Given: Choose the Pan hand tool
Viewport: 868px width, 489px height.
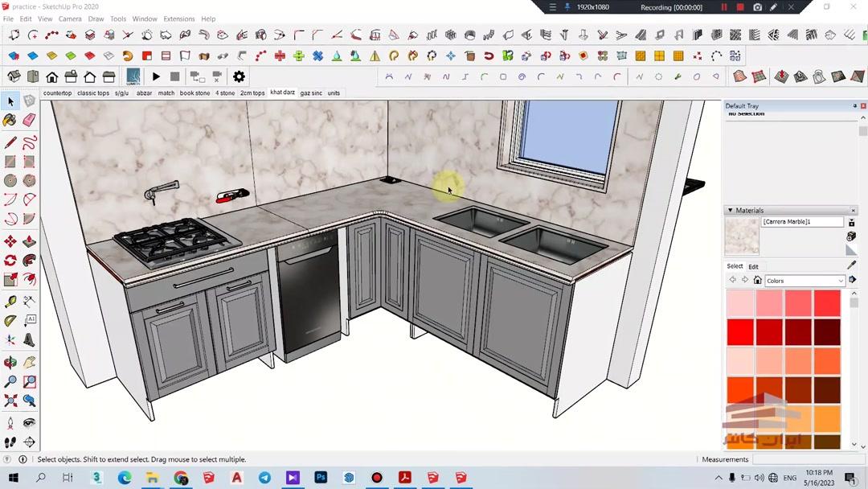Looking at the screenshot, I should click(30, 363).
